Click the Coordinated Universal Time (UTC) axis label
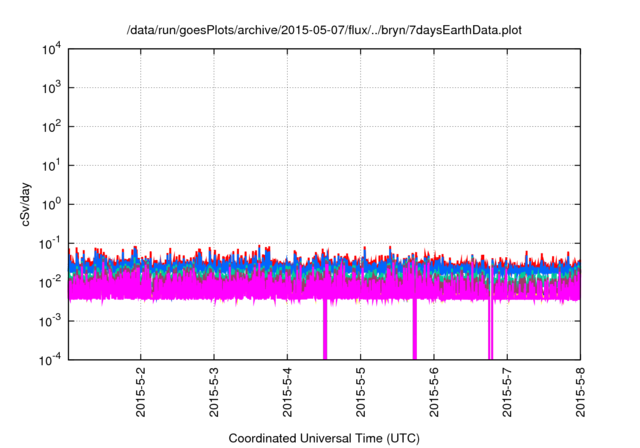Screen dimensions: 640x448 pos(323,438)
